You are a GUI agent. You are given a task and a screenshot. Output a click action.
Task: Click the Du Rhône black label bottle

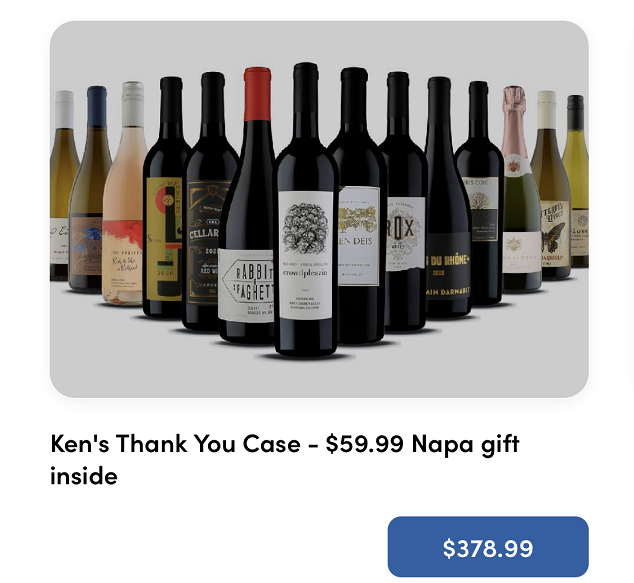(x=448, y=265)
